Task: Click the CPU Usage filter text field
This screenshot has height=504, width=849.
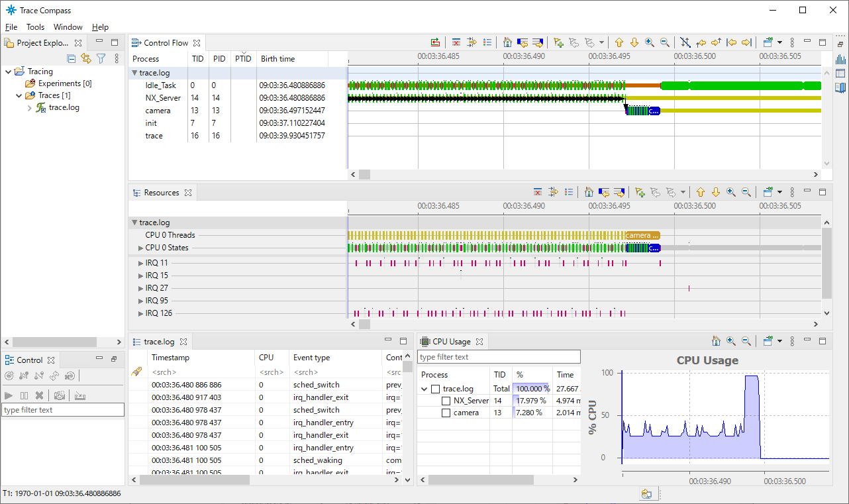Action: coord(498,357)
